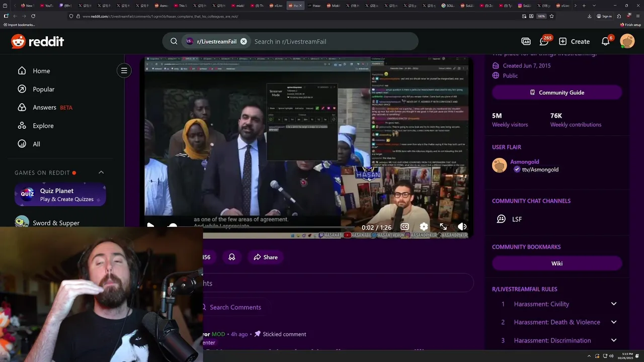This screenshot has height=362, width=644.
Task: Open taskbar clock showing 5:13 PM
Action: pos(627,355)
